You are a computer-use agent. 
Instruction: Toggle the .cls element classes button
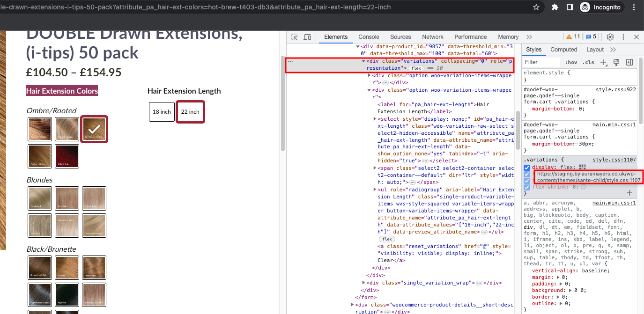588,62
